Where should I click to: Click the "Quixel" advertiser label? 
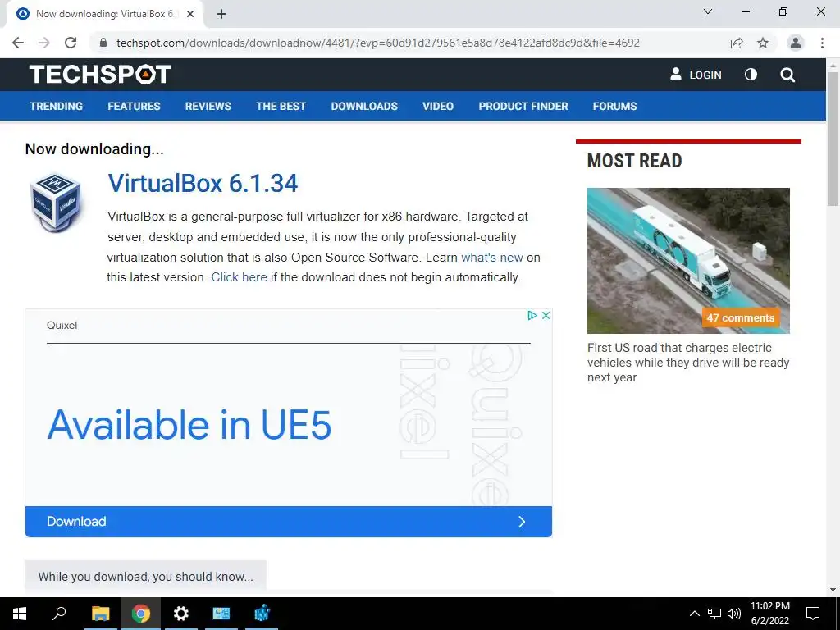point(62,325)
